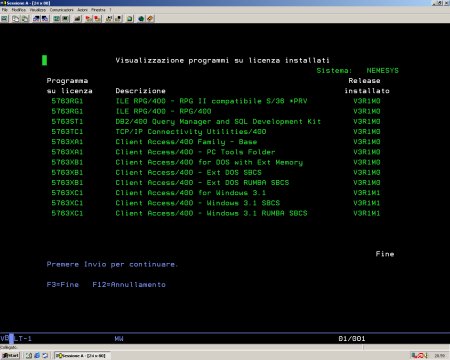
Task: Click the 01/001 cursor position indicator
Action: pyautogui.click(x=352, y=339)
